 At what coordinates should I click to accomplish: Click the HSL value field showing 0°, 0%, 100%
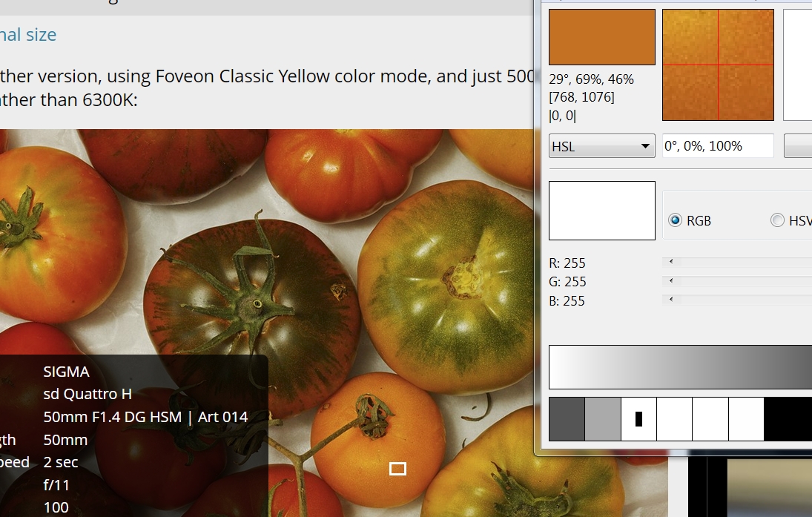(x=718, y=146)
